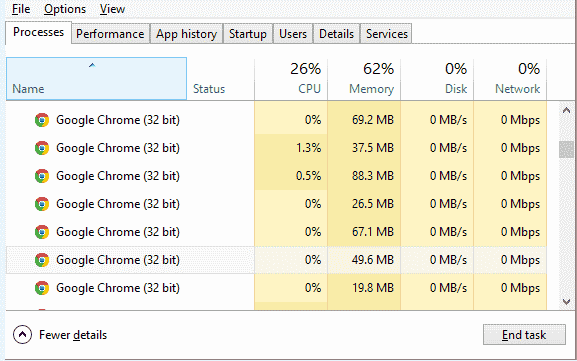This screenshot has width=577, height=361.
Task: Click the 19.8 MB memory cell
Action: 364,288
